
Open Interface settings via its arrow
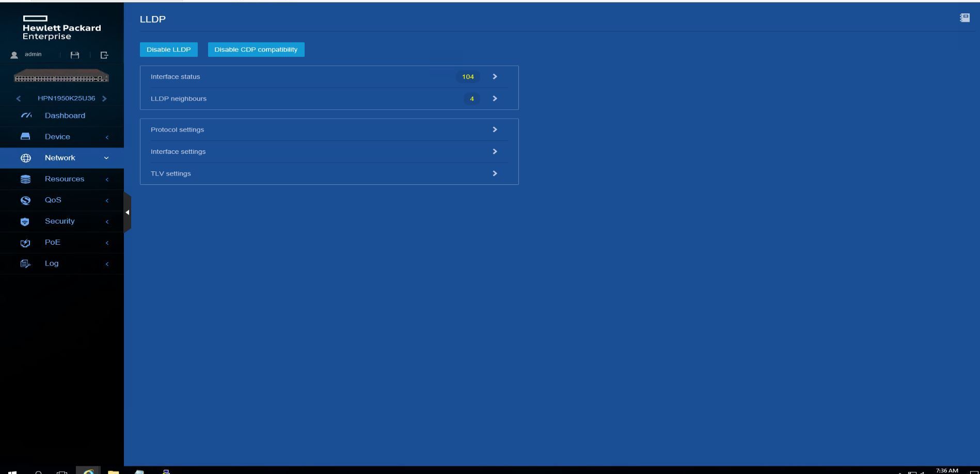point(495,151)
